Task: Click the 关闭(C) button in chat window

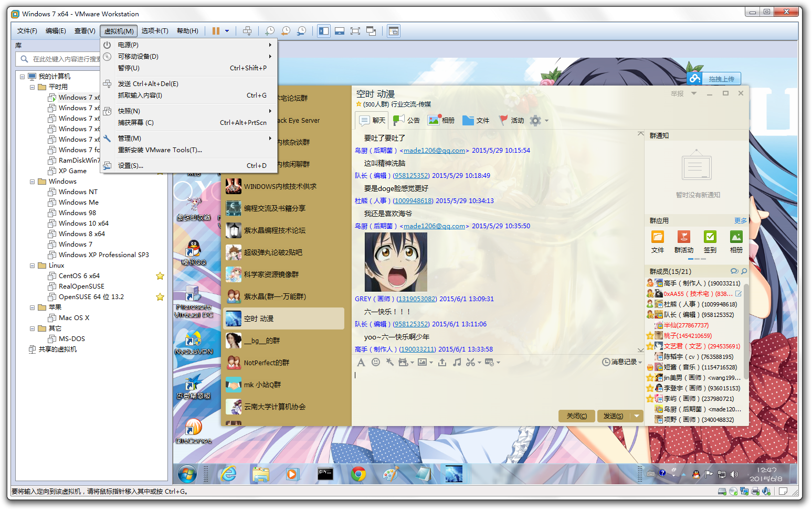Action: coord(576,416)
